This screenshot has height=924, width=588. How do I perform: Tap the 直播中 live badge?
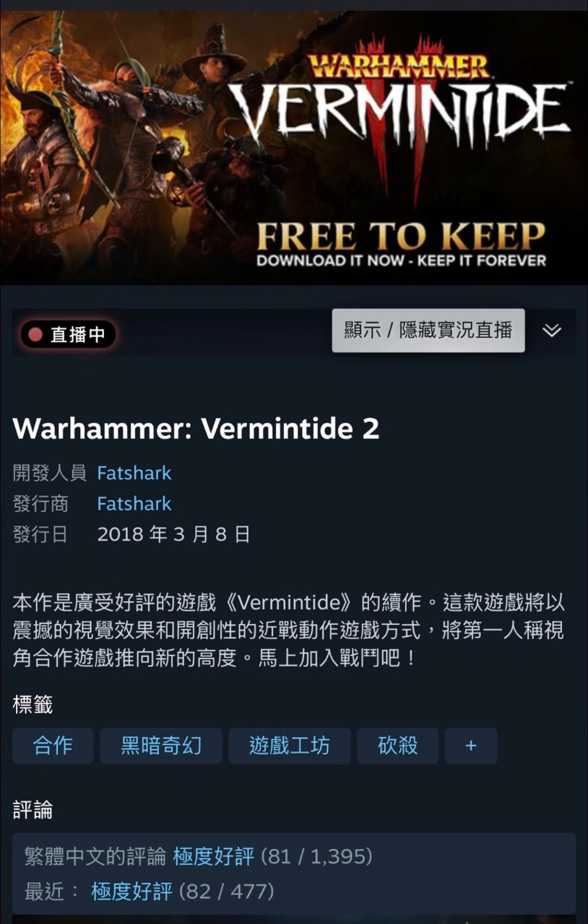click(x=69, y=335)
